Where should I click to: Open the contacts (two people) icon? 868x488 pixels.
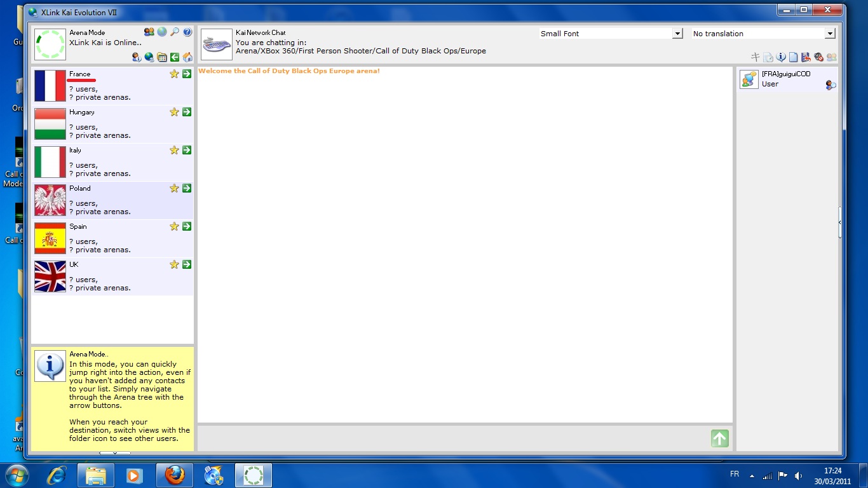[149, 32]
